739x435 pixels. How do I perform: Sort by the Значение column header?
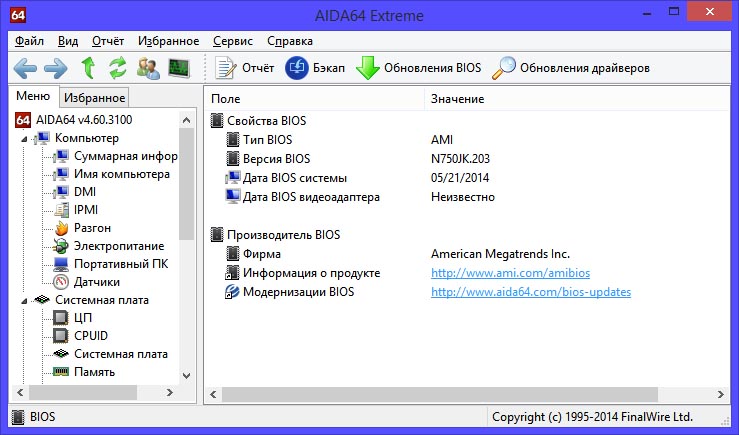tap(577, 99)
